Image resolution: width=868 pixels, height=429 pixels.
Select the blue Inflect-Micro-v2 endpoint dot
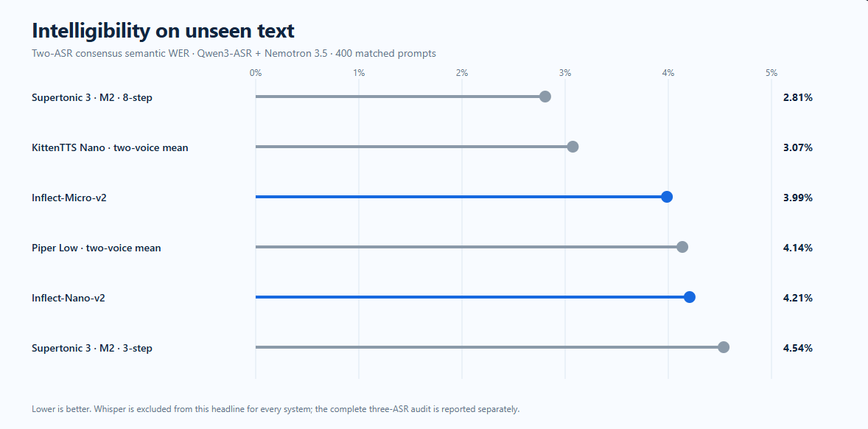pyautogui.click(x=667, y=197)
